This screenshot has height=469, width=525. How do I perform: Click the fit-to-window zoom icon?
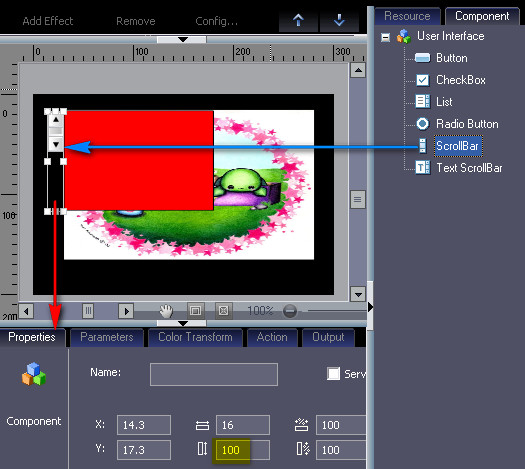(x=195, y=311)
